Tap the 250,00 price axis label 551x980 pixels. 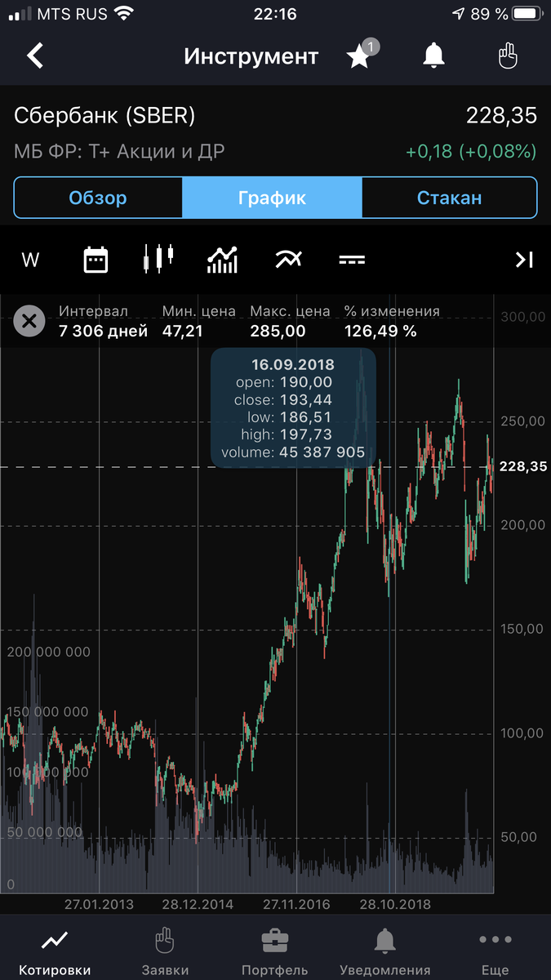[x=522, y=421]
